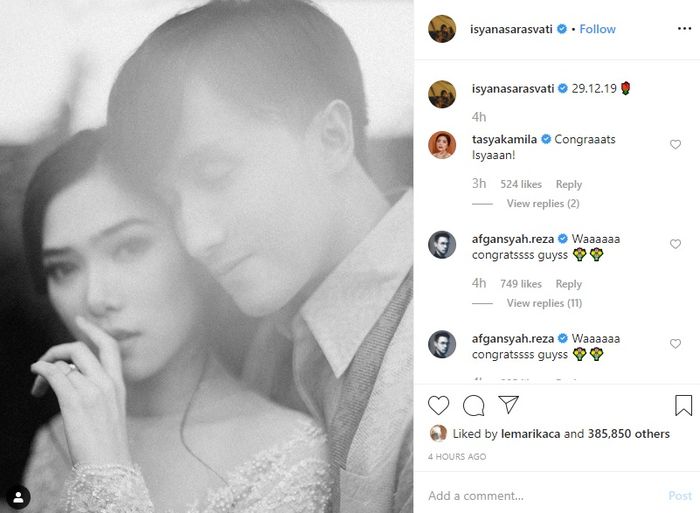Viewport: 700px width, 513px height.
Task: Follow isyanasarasvati
Action: tap(598, 29)
